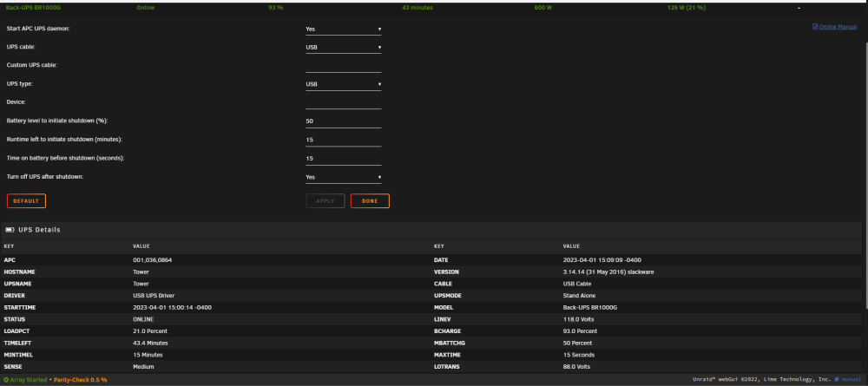Click the MODEL value Back-UPS BR1000G in table

(x=589, y=307)
